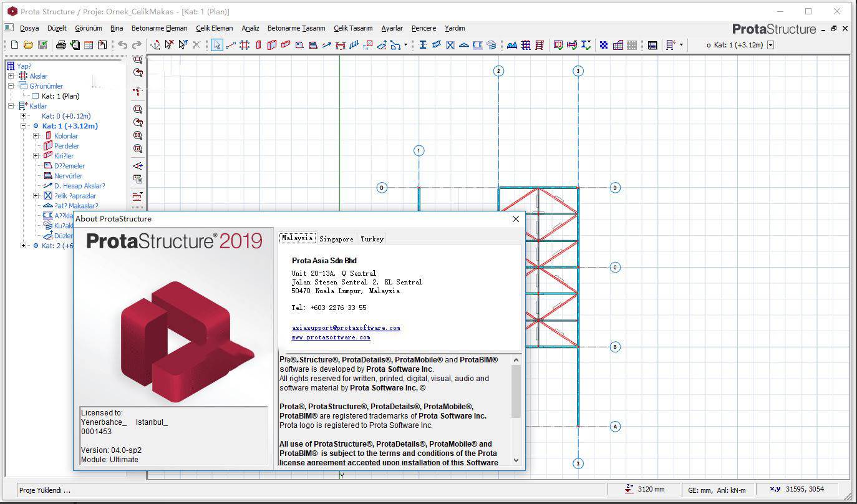Select the steel truss tool in toolbar
The height and width of the screenshot is (504, 857).
pyautogui.click(x=464, y=45)
